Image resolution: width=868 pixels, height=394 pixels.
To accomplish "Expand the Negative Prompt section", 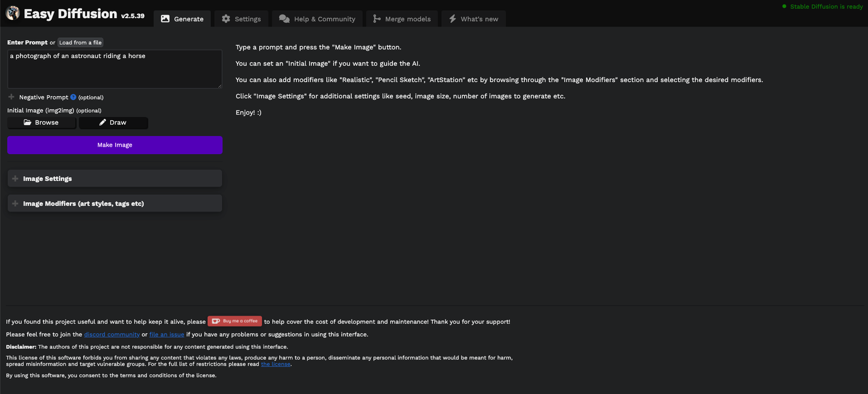I will [x=11, y=97].
